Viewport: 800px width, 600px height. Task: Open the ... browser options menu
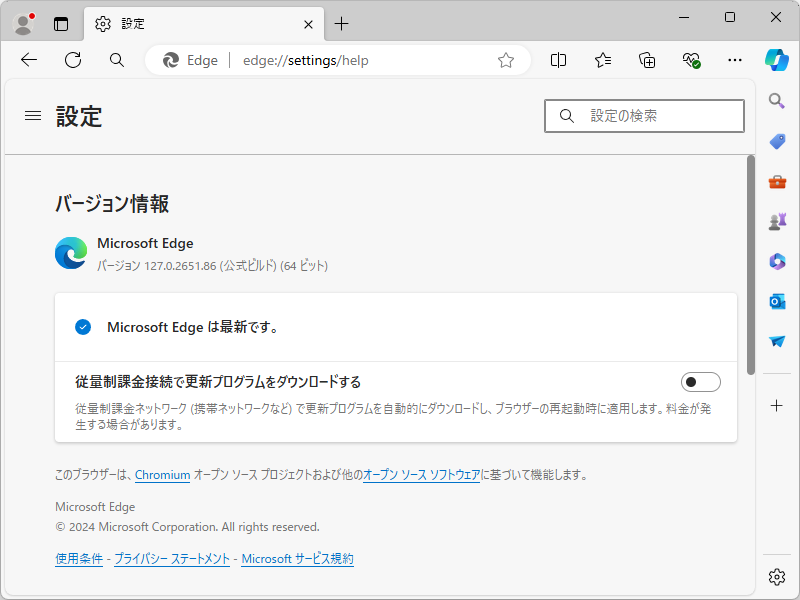click(734, 60)
